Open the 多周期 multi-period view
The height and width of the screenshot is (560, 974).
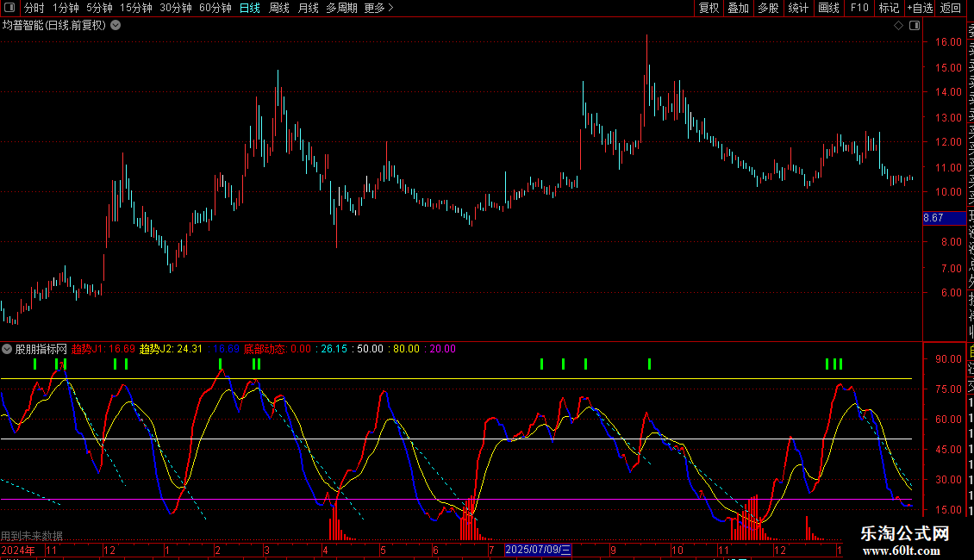(x=341, y=8)
